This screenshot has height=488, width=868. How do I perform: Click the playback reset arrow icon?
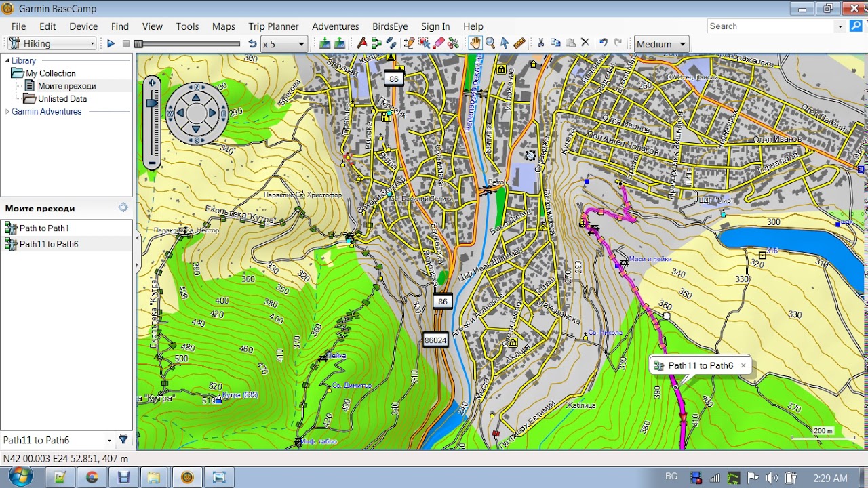point(252,44)
